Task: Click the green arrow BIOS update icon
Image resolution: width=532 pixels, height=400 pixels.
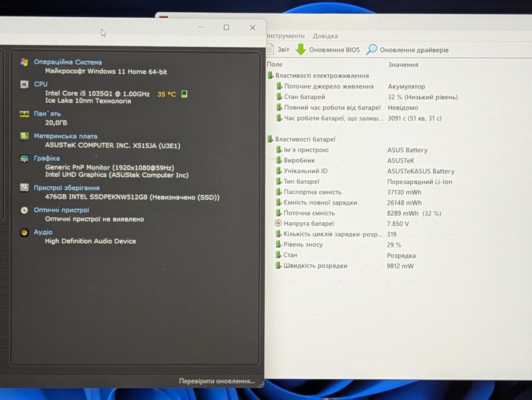Action: tap(301, 50)
